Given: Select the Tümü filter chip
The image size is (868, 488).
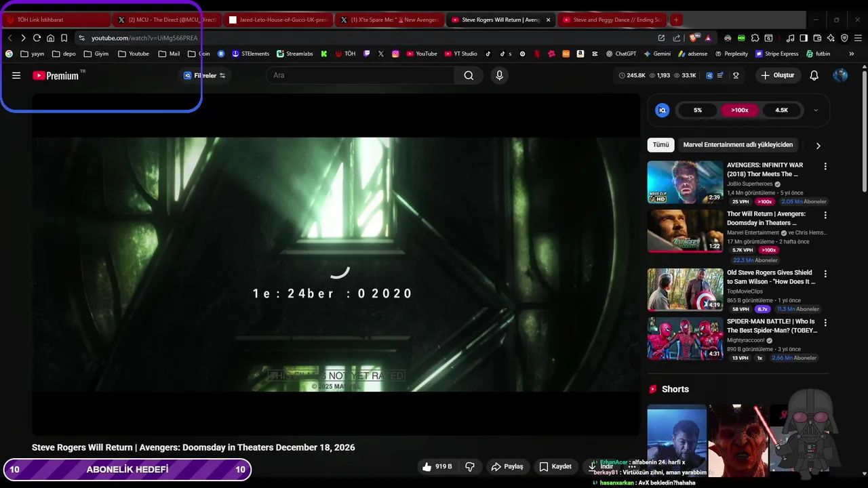Looking at the screenshot, I should pyautogui.click(x=660, y=144).
